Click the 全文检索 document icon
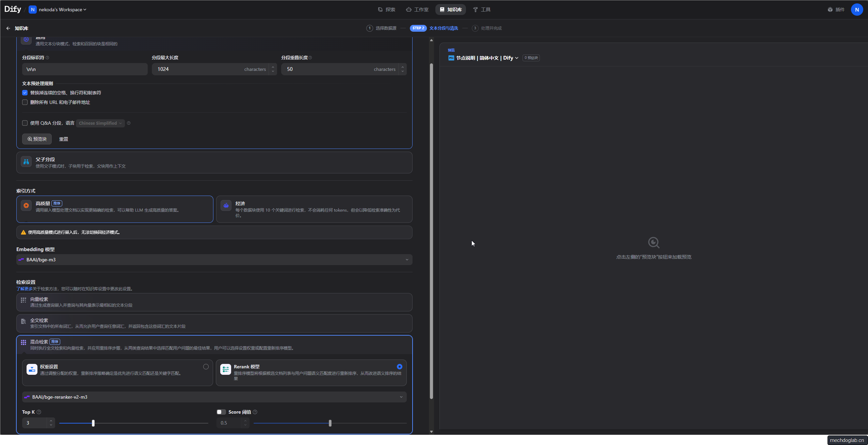Screen dimensions: 868x445 pos(23,321)
